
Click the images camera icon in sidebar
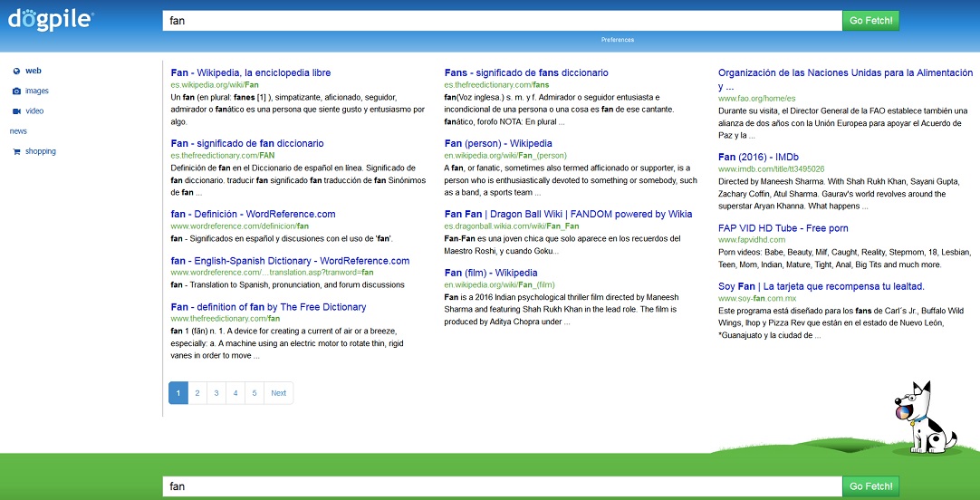(17, 91)
